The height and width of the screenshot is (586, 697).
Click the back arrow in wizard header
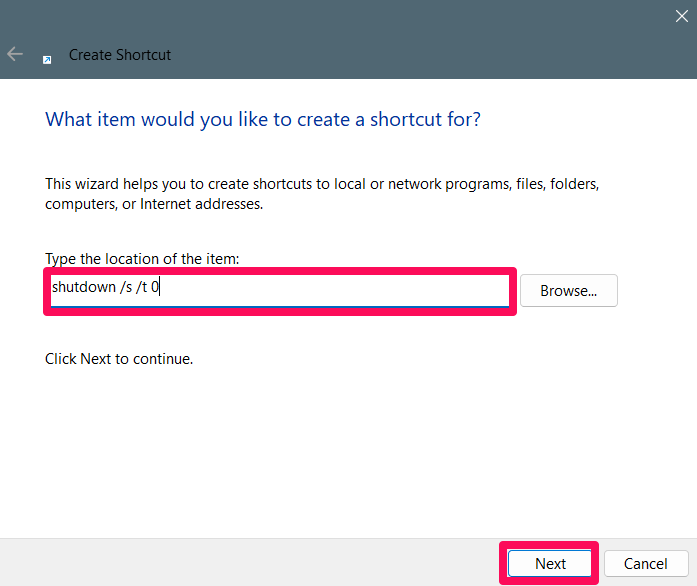point(15,54)
